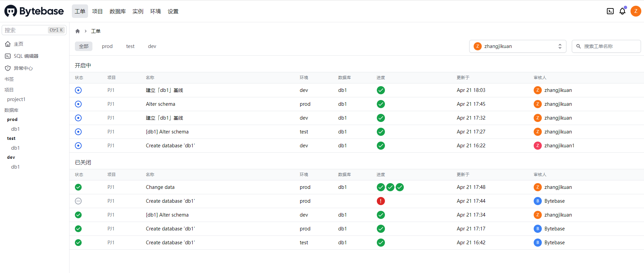Click the dev group label in sidebar
This screenshot has width=644, height=273.
[11, 157]
